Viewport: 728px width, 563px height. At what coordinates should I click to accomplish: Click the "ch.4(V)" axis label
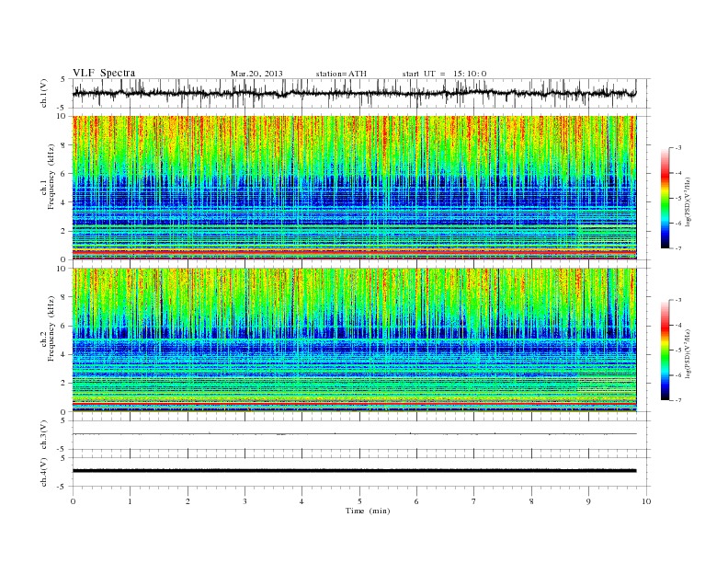[44, 472]
